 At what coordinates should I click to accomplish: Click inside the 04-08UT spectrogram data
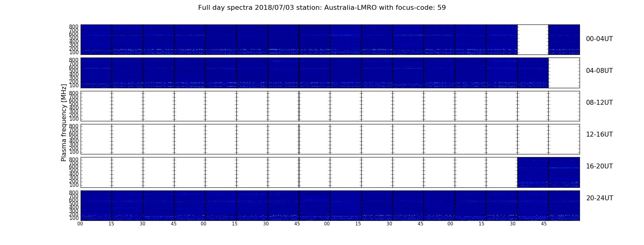pyautogui.click(x=314, y=73)
